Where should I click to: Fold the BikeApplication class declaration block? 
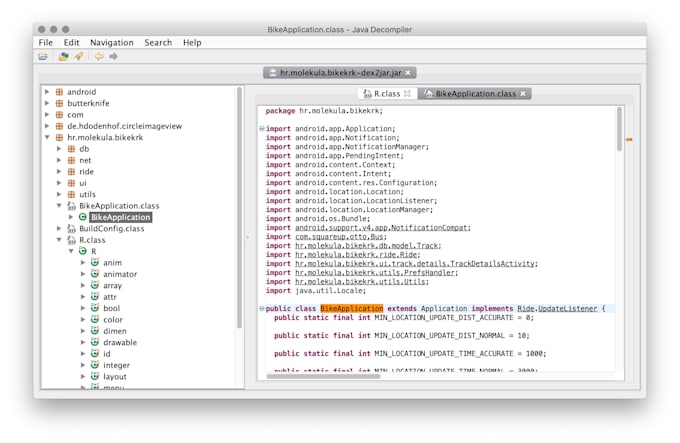click(x=262, y=309)
